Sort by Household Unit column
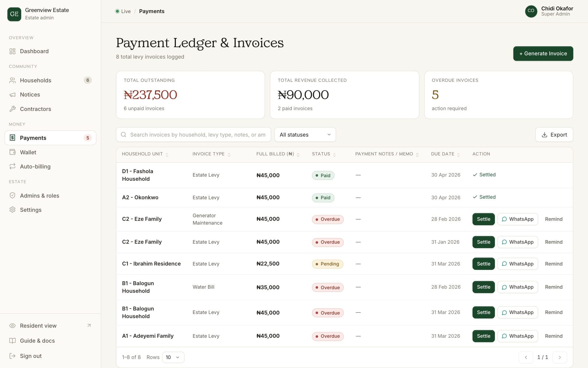Image resolution: width=588 pixels, height=368 pixels. pyautogui.click(x=145, y=154)
